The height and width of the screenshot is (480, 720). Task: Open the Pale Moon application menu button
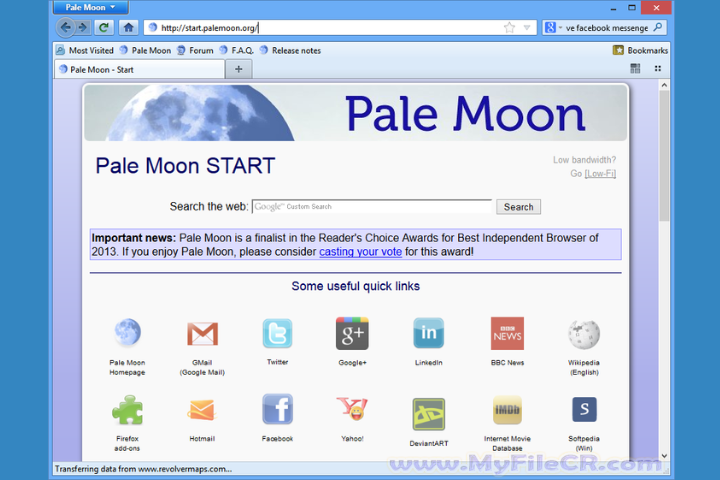pyautogui.click(x=90, y=7)
